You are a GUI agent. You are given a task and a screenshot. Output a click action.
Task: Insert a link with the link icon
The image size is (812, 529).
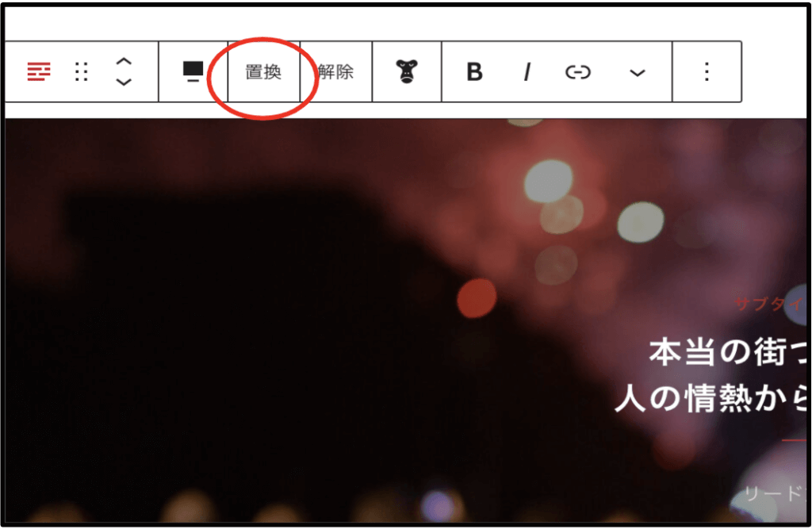point(578,72)
